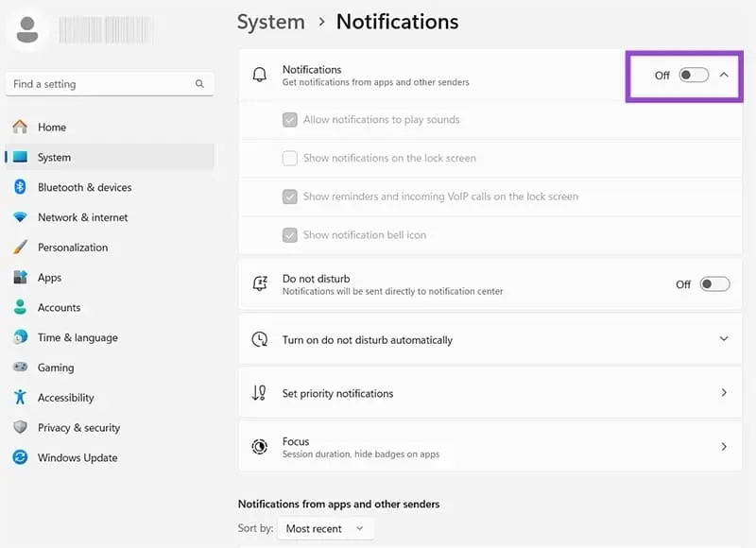This screenshot has height=548, width=756.
Task: Click Focus session duration subtitle text
Action: [361, 454]
